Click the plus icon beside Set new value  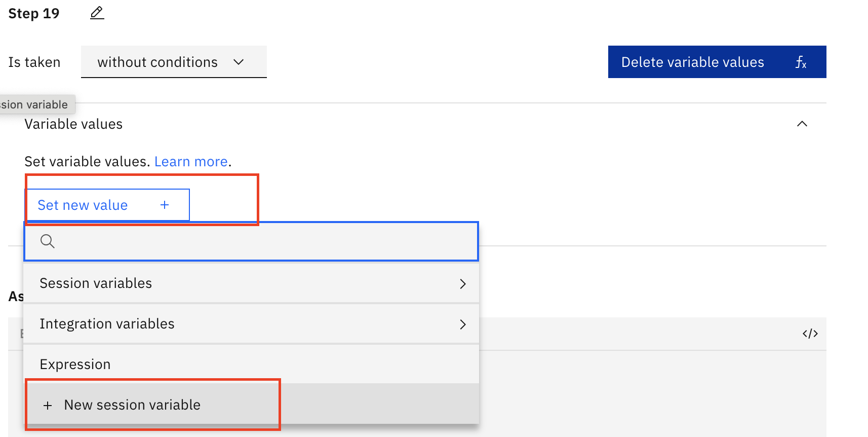point(165,205)
